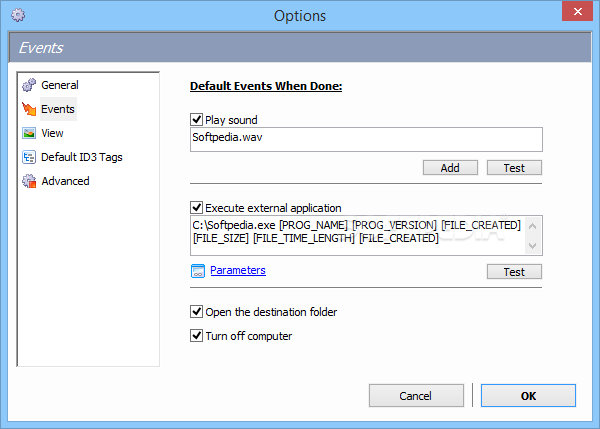Screen dimensions: 600x429
Task: Uncheck Execute external application
Action: coord(196,207)
